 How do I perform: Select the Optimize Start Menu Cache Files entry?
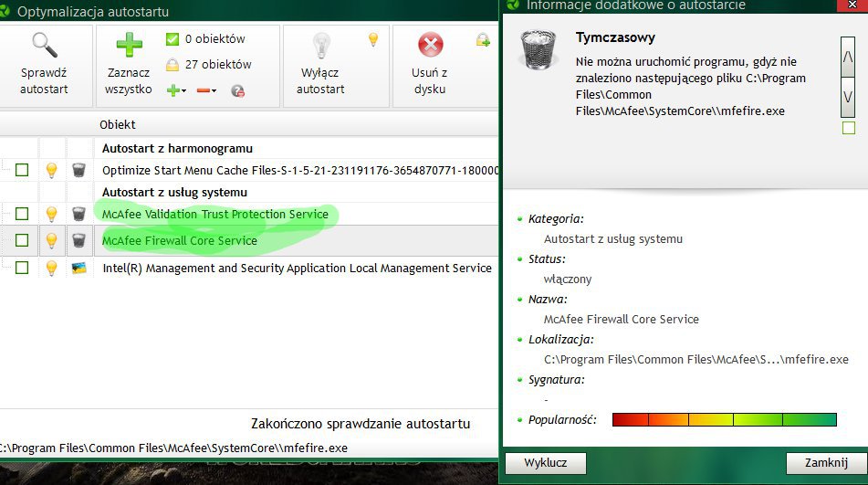300,171
